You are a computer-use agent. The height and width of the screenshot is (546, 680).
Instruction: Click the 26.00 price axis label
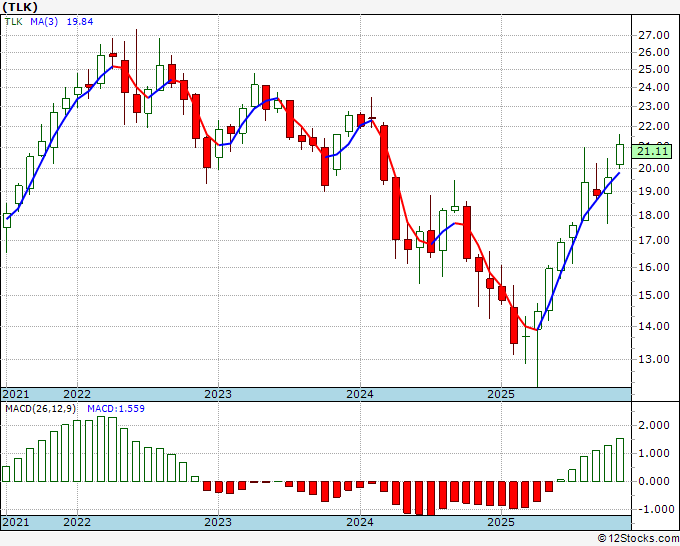(654, 52)
